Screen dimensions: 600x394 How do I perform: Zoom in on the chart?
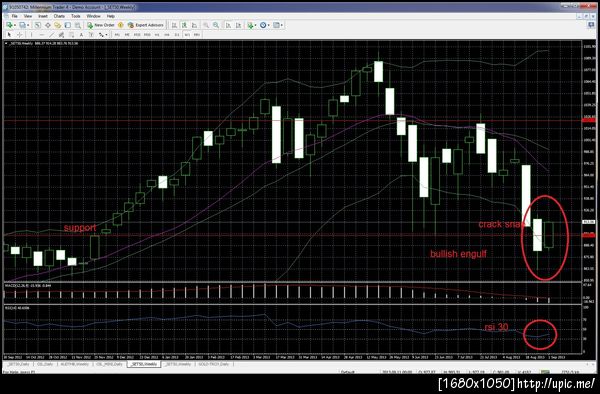click(206, 25)
